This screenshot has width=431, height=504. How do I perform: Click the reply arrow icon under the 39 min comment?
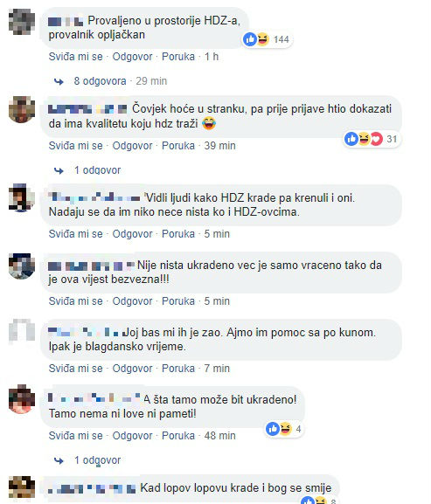tap(59, 170)
